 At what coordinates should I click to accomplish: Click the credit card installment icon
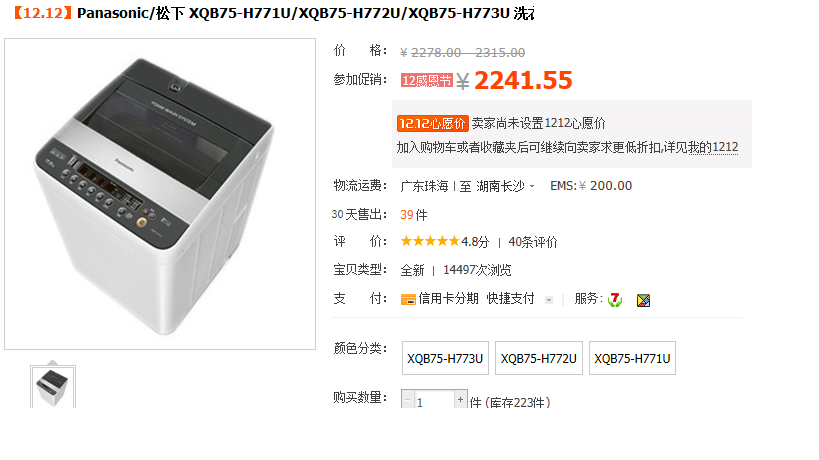[408, 300]
